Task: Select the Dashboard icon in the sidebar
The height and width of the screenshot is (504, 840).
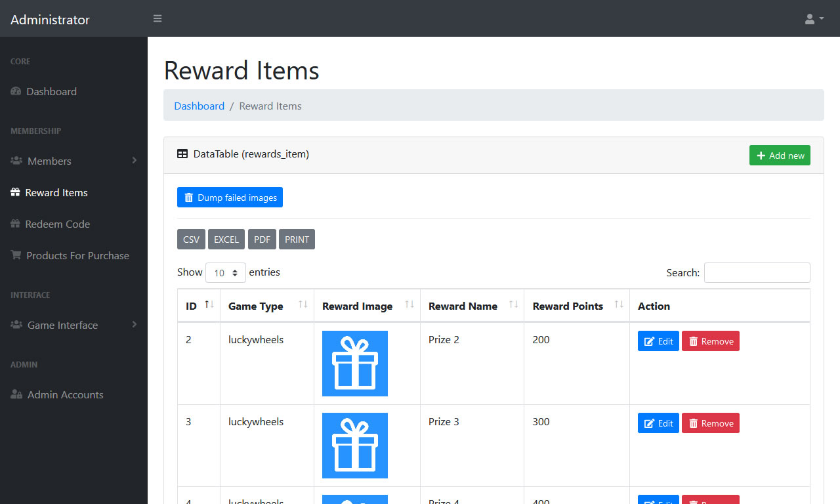Action: pyautogui.click(x=16, y=91)
